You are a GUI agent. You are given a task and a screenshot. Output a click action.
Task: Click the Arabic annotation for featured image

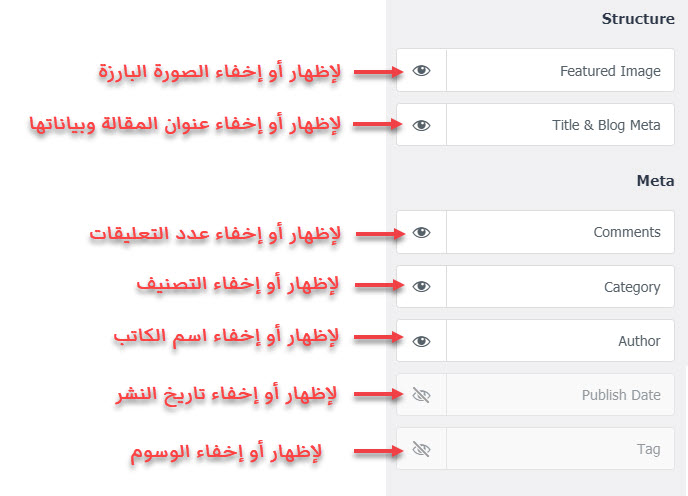click(x=219, y=72)
